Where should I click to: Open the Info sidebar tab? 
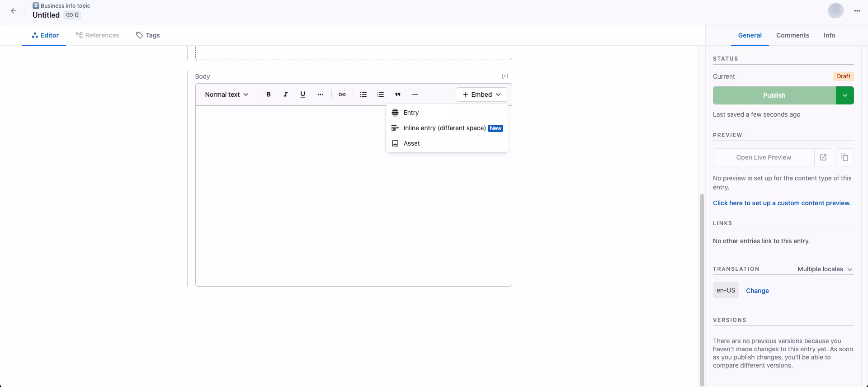coord(830,35)
